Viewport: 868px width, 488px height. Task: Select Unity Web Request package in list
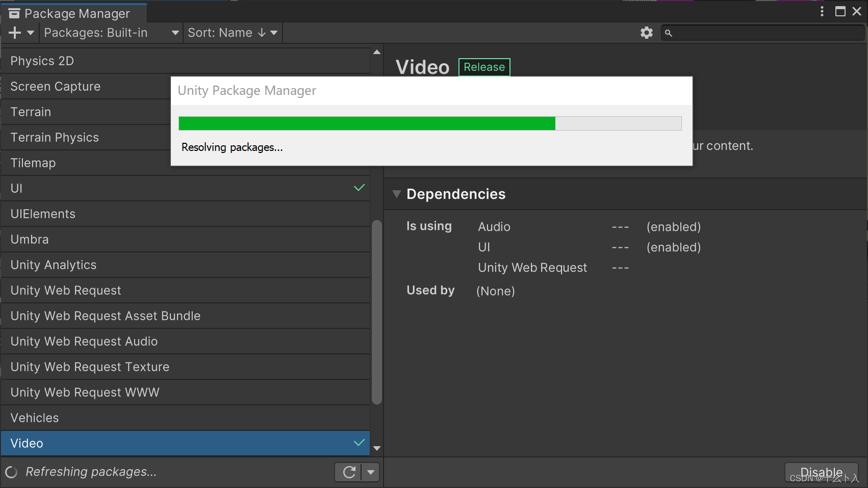click(186, 290)
